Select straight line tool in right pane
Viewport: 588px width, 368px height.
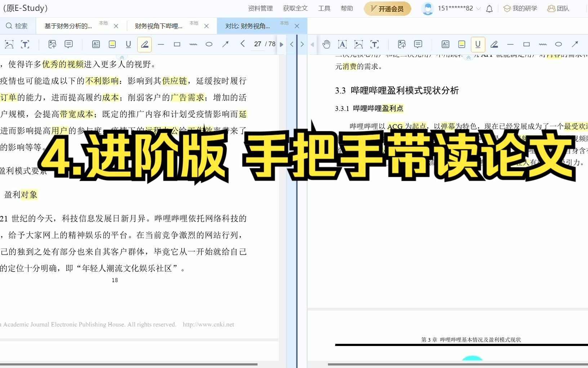pos(510,44)
